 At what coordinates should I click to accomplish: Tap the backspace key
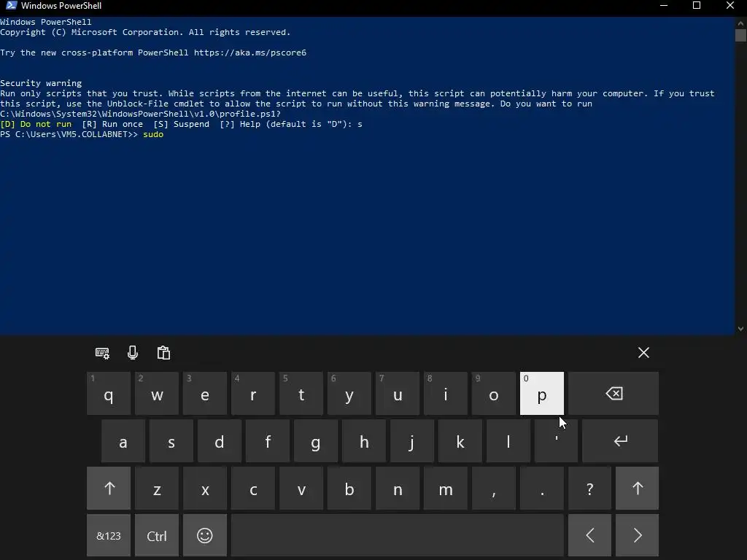(x=614, y=393)
